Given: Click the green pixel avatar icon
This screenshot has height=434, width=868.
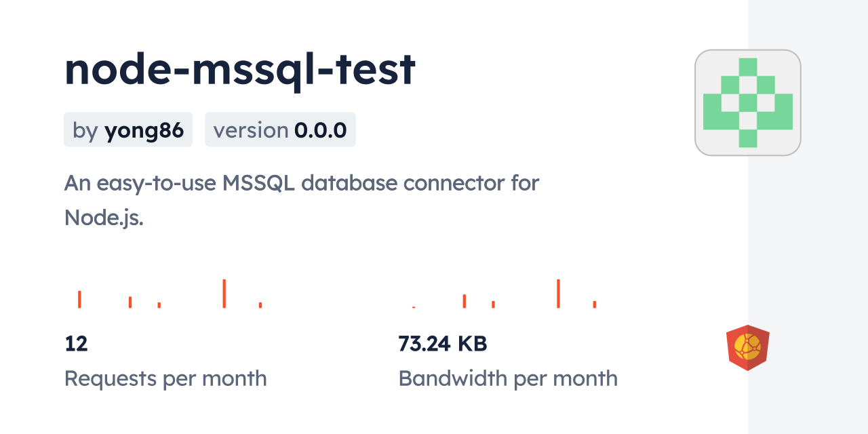Looking at the screenshot, I should pos(747,102).
